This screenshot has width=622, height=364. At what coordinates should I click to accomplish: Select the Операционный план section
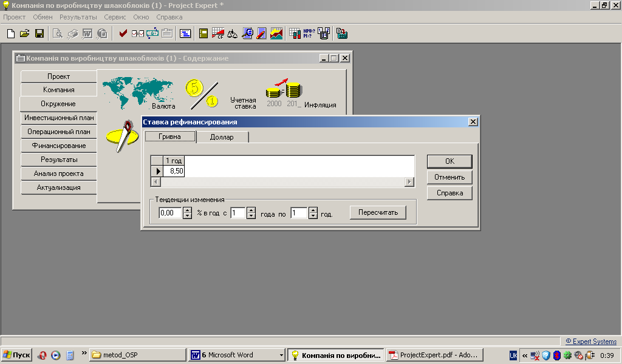coord(59,132)
